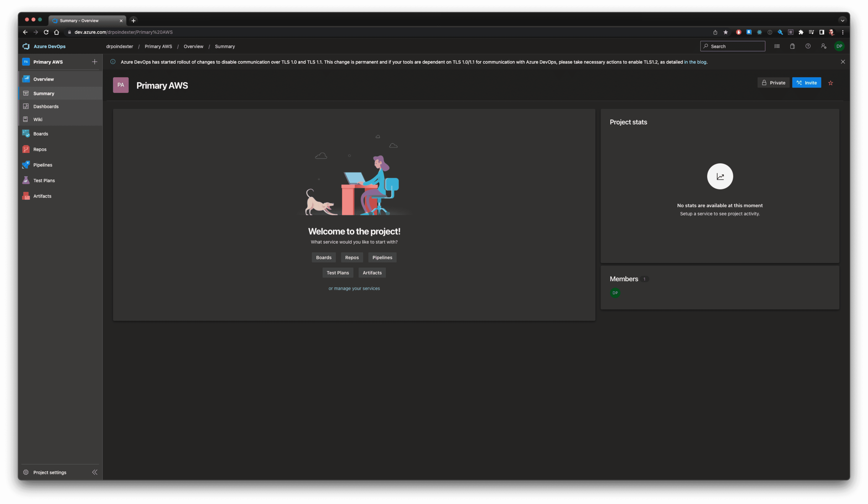
Task: Select Dashboards in the Overview menu
Action: [x=46, y=106]
